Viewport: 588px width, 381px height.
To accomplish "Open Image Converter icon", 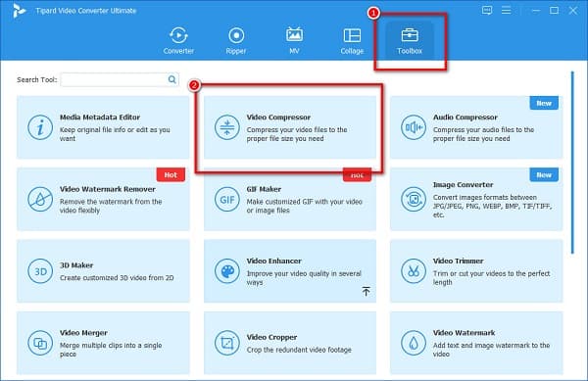I will coord(414,199).
